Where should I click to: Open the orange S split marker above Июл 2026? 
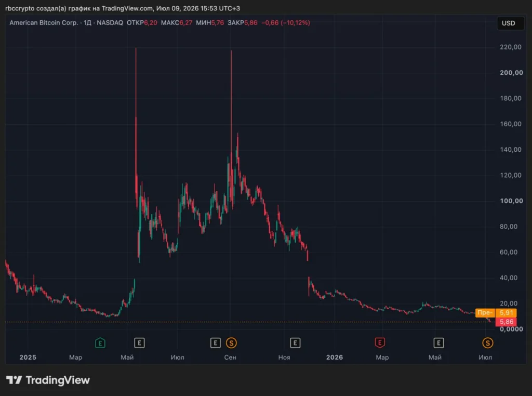[487, 343]
